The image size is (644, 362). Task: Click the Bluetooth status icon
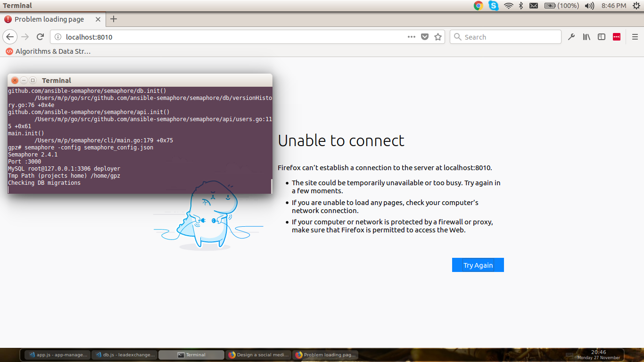[521, 6]
